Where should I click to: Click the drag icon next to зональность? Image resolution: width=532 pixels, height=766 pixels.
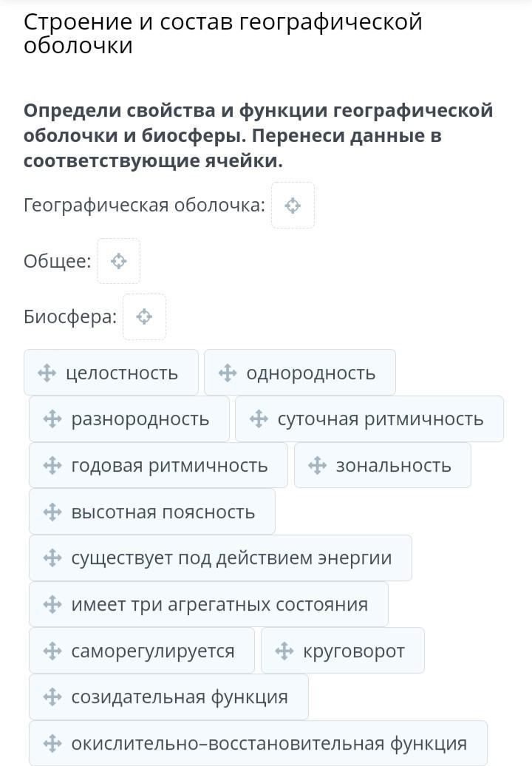coord(317,466)
